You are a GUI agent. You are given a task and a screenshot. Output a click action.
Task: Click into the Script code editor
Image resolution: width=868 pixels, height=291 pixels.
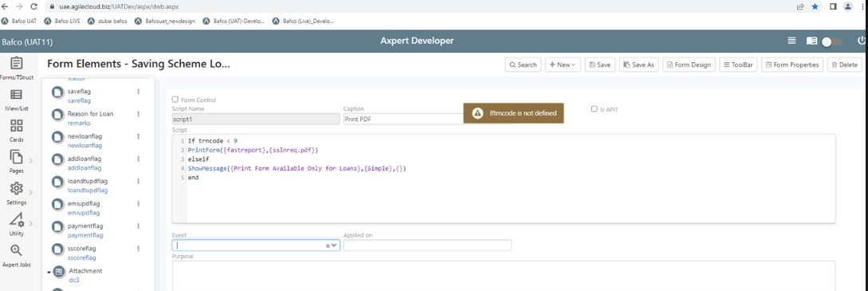coord(503,179)
